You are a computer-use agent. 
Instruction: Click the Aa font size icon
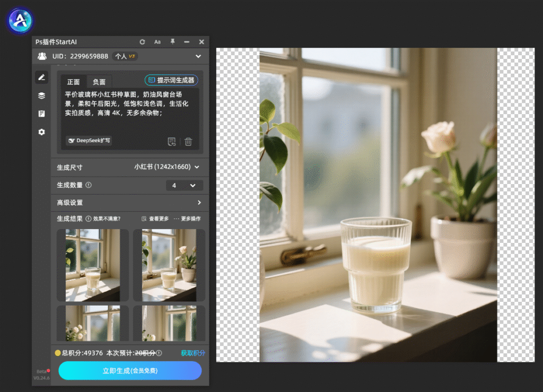[157, 42]
